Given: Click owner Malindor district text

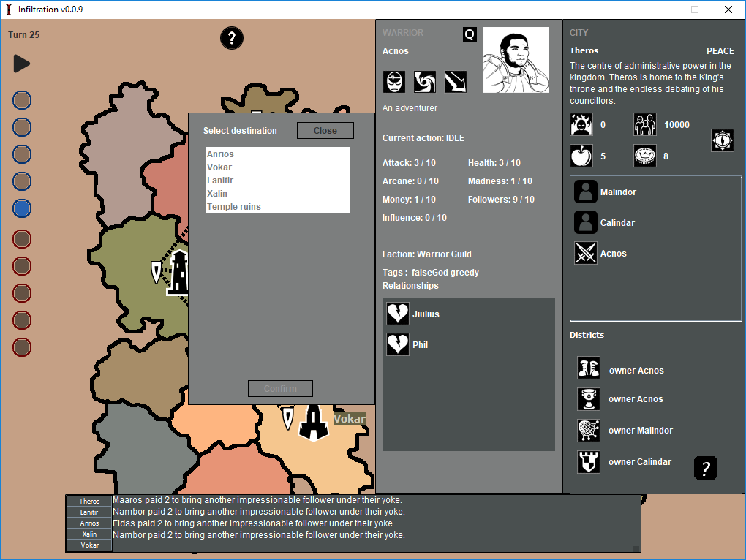Looking at the screenshot, I should coord(641,430).
